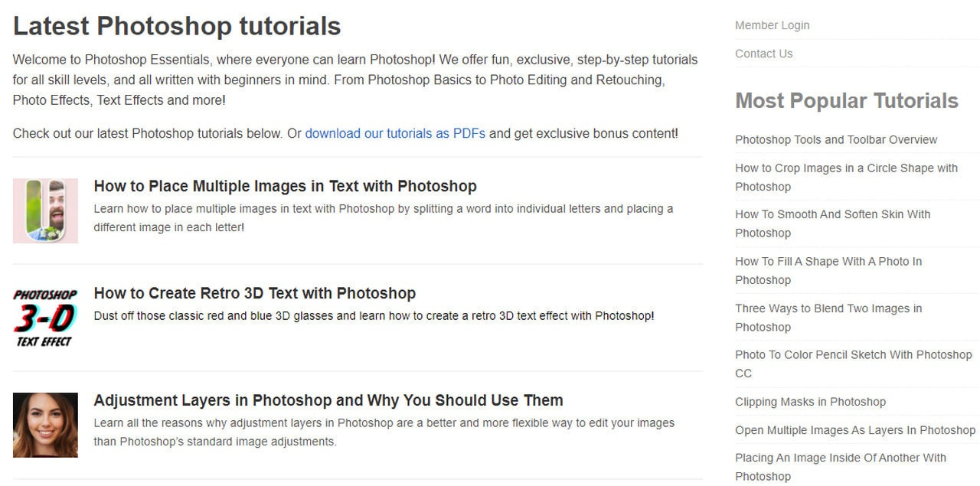Open the Adjustment Layers woman portrait thumbnail

pyautogui.click(x=45, y=425)
